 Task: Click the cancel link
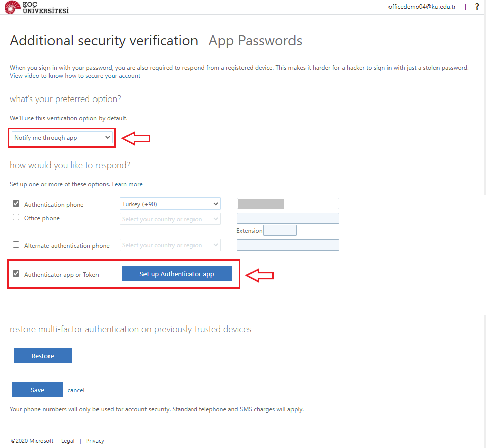[x=76, y=390]
